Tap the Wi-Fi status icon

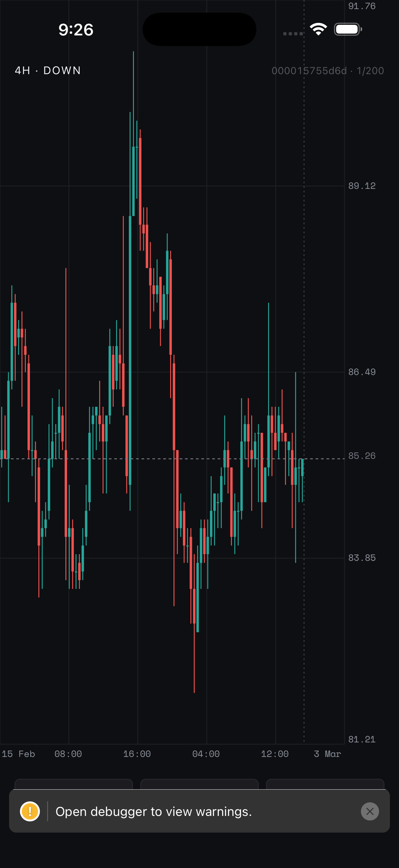click(318, 29)
